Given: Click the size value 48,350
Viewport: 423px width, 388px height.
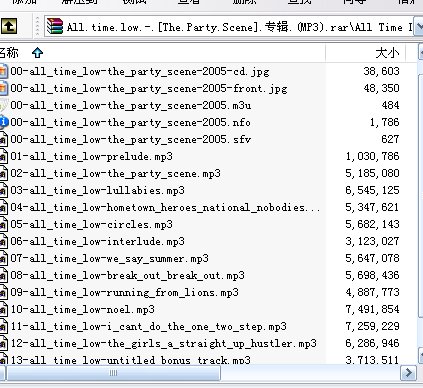Looking at the screenshot, I should point(381,88).
